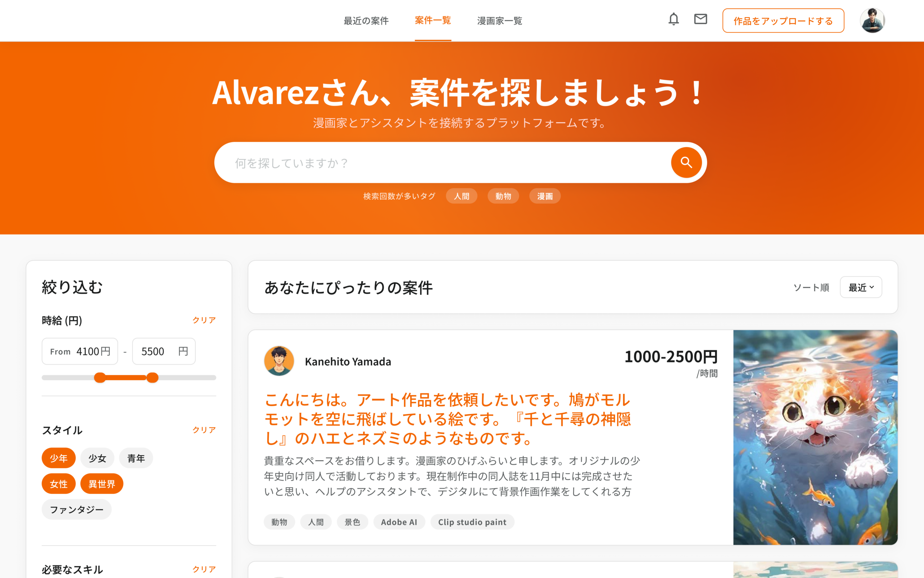
Task: Toggle the ファンタジー style chip
Action: [77, 510]
